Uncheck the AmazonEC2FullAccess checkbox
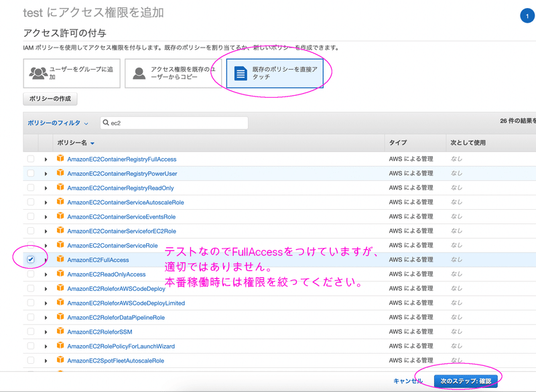This screenshot has height=392, width=536. [31, 259]
